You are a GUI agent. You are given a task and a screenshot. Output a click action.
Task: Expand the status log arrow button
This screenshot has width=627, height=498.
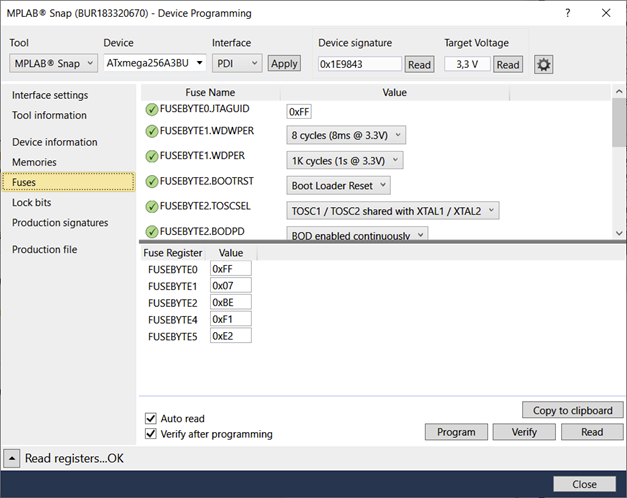click(12, 458)
